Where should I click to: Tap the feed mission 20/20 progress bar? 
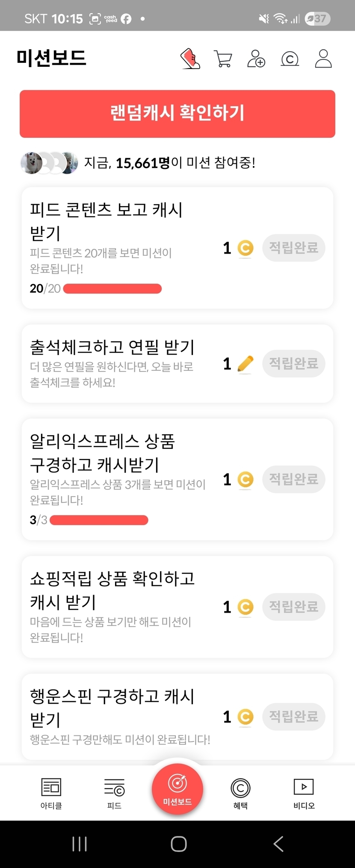point(112,289)
